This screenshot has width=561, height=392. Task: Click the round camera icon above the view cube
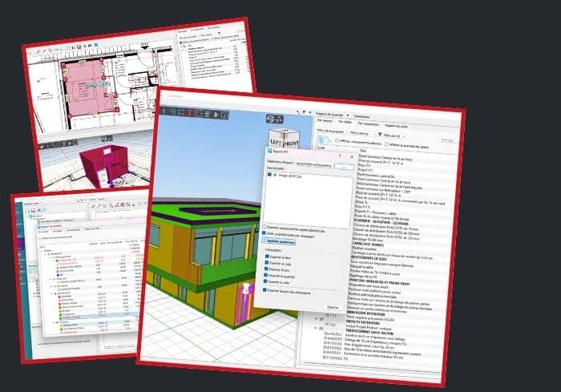(271, 119)
